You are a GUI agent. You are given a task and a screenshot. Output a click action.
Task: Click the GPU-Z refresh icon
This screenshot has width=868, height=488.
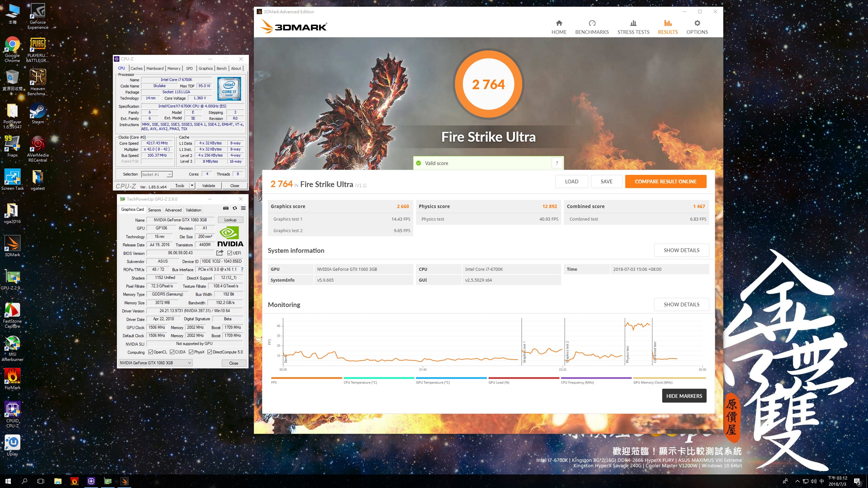(235, 208)
